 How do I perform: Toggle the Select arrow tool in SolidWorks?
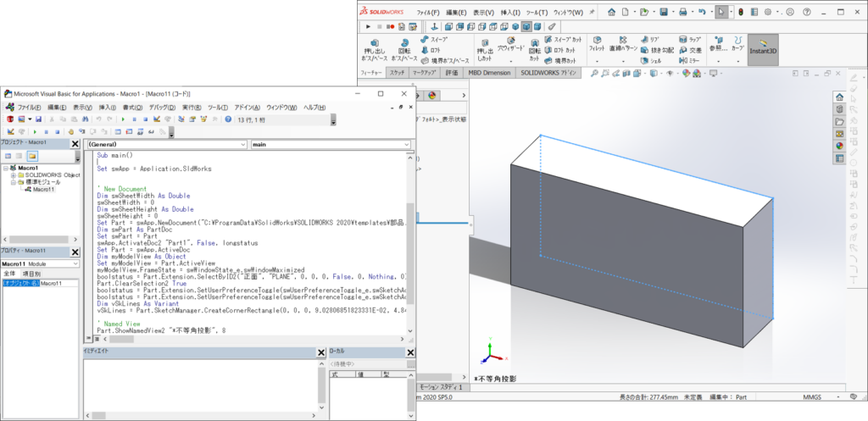pos(721,12)
